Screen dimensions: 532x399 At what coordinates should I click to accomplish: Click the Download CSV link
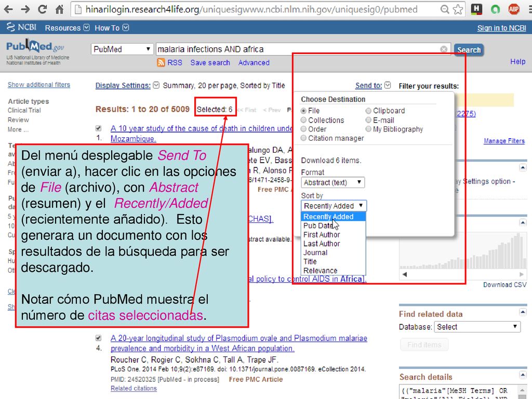point(505,285)
